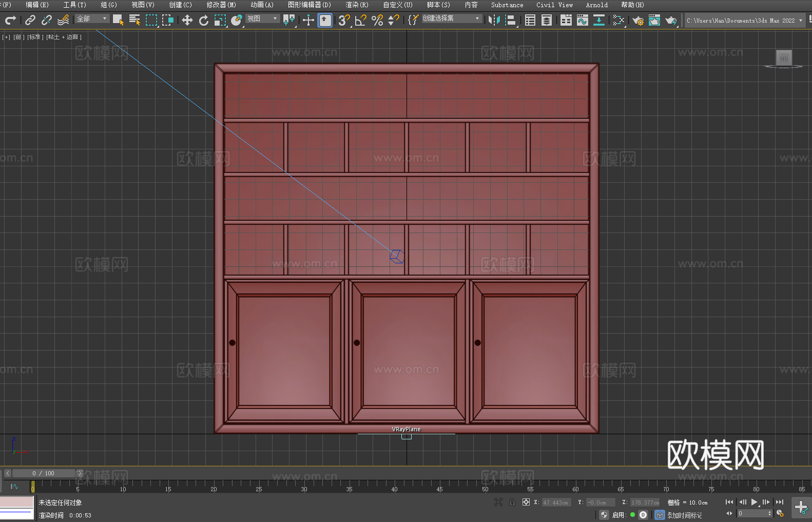The width and height of the screenshot is (812, 522).
Task: Click the Z coordinate field
Action: click(x=645, y=502)
